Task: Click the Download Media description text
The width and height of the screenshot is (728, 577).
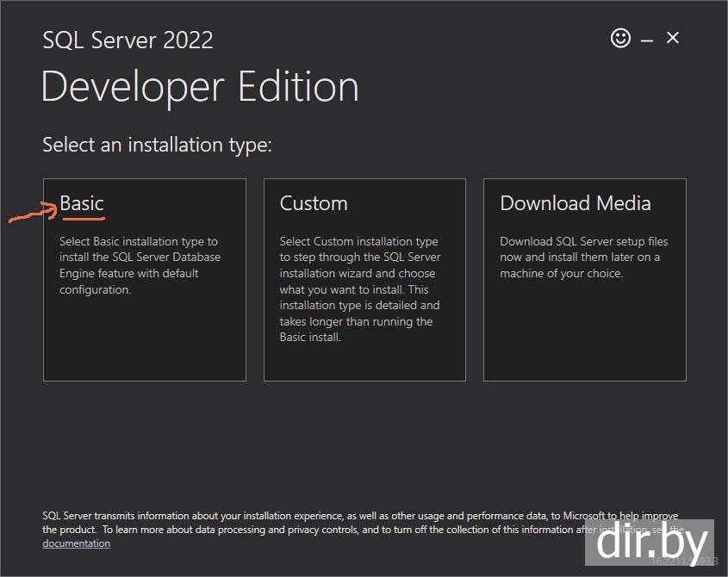Action: 583,257
